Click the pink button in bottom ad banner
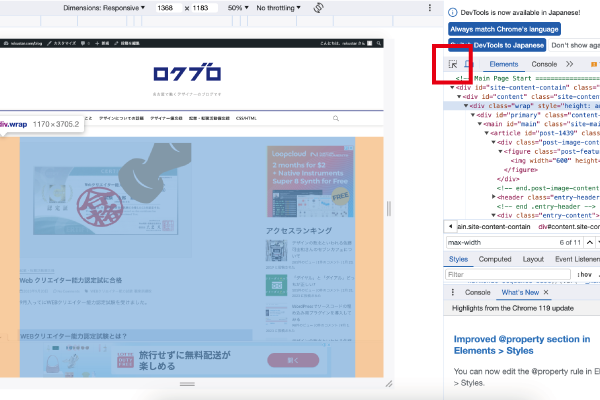This screenshot has width=600, height=400. coord(293,360)
